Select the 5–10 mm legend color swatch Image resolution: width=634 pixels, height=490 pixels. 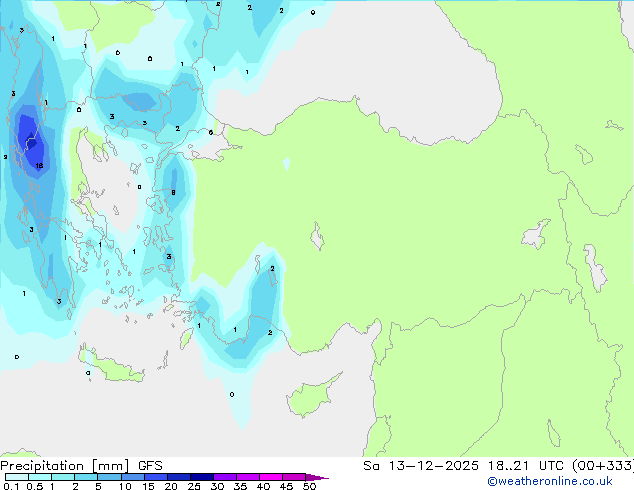tap(109, 477)
